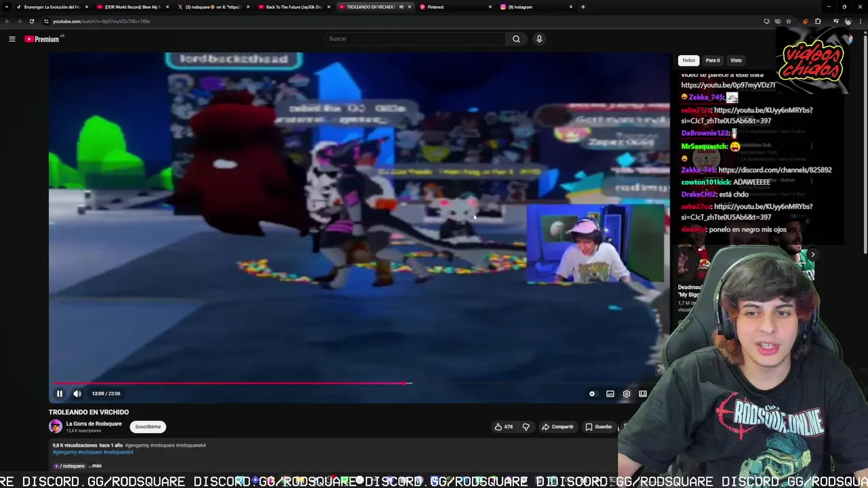Subscribe via the Suscribirme button
The width and height of the screenshot is (868, 488).
click(x=148, y=427)
